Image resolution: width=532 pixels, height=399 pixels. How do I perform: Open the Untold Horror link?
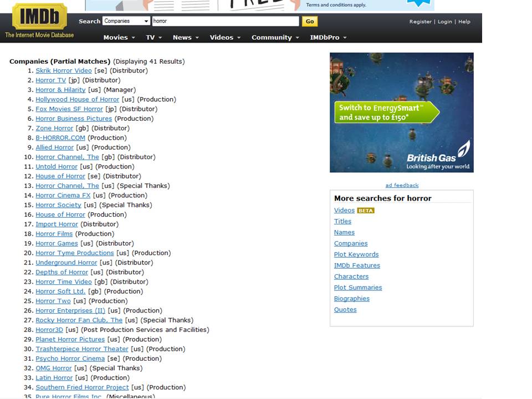(x=57, y=167)
